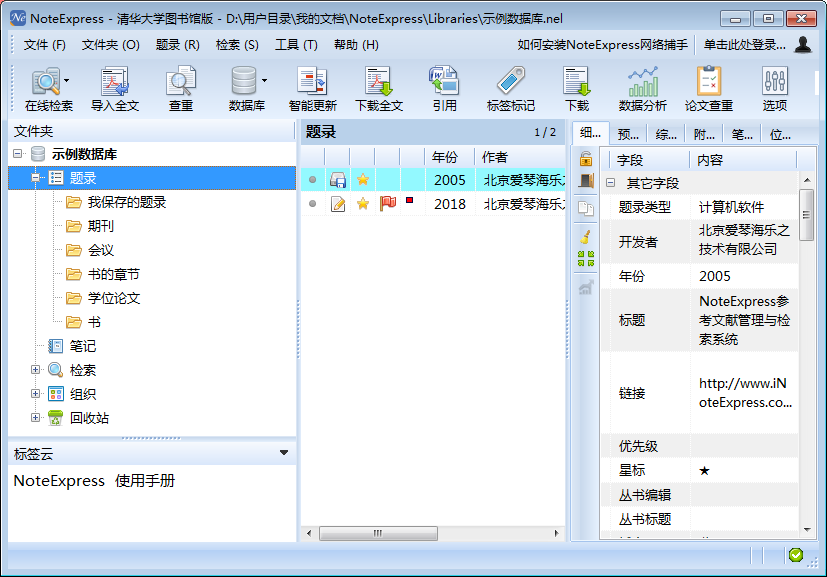827x577 pixels.
Task: Click the red flag on 2018 record
Action: point(388,203)
